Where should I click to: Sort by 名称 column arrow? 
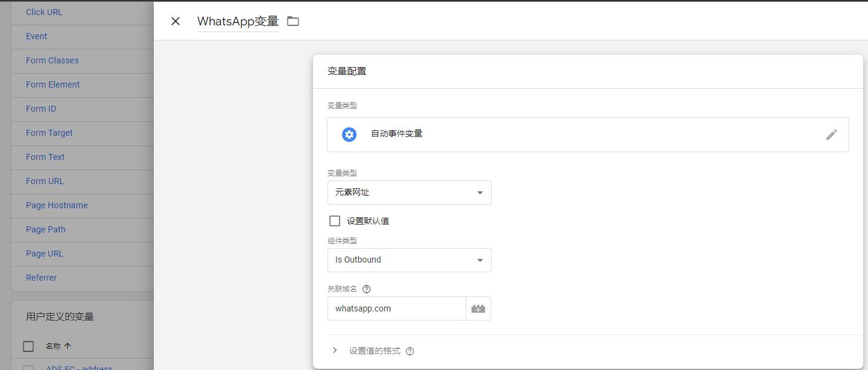click(68, 346)
